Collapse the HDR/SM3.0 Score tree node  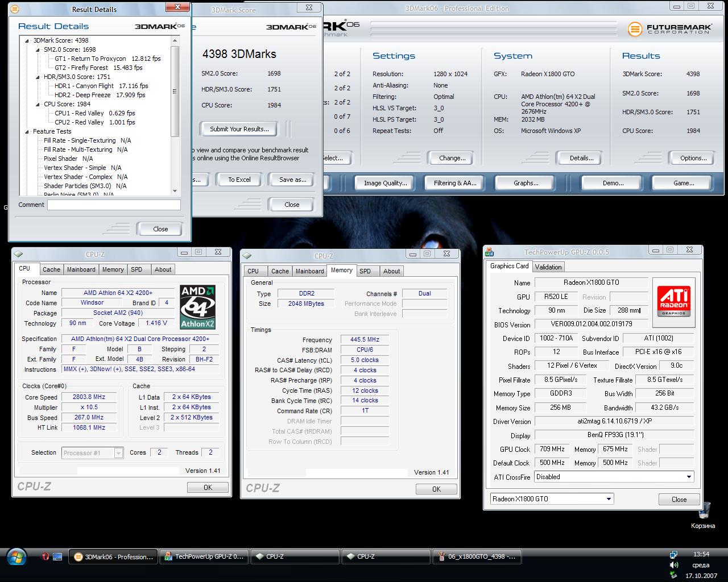[x=38, y=77]
